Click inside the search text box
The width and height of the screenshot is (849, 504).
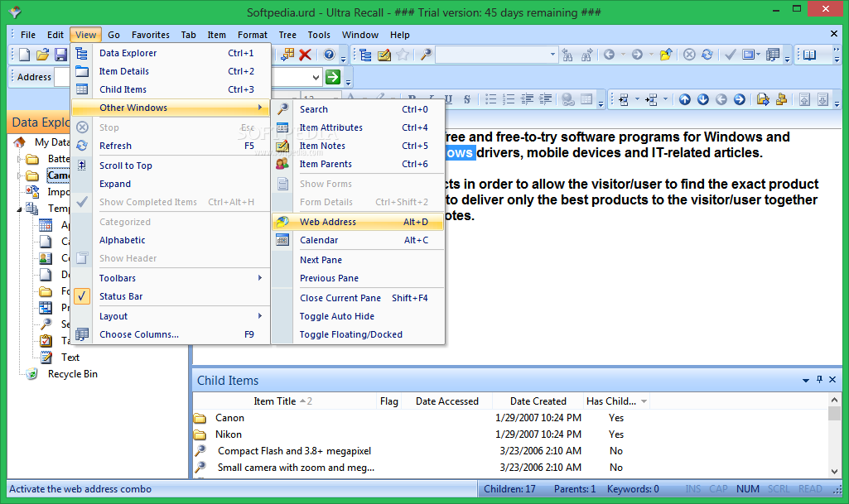tap(492, 55)
